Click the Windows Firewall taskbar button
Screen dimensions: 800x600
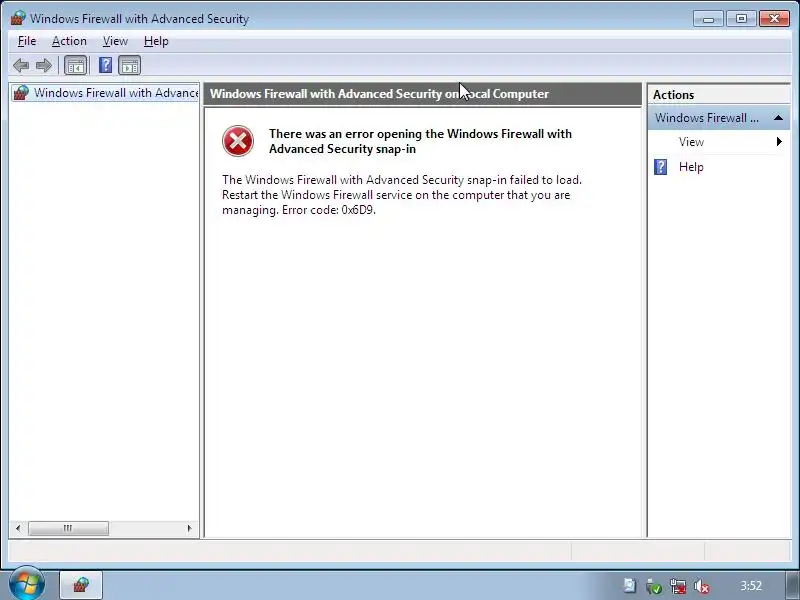coord(81,585)
